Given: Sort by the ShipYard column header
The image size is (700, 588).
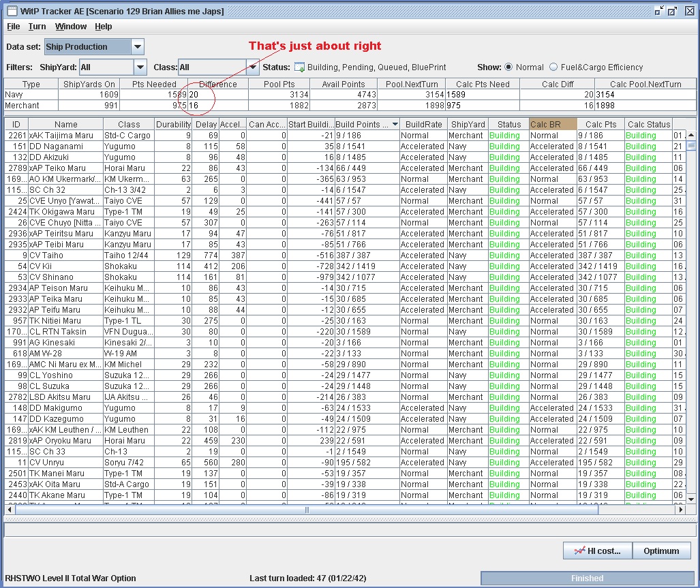Looking at the screenshot, I should (468, 125).
